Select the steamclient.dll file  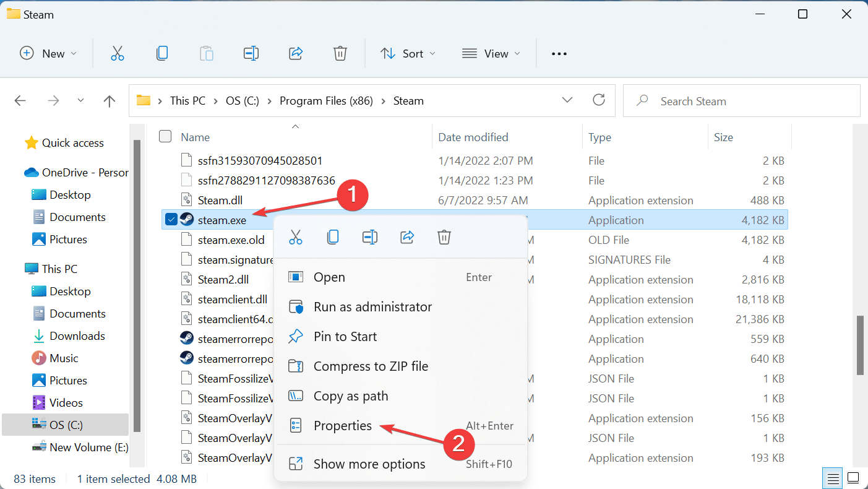click(x=233, y=300)
